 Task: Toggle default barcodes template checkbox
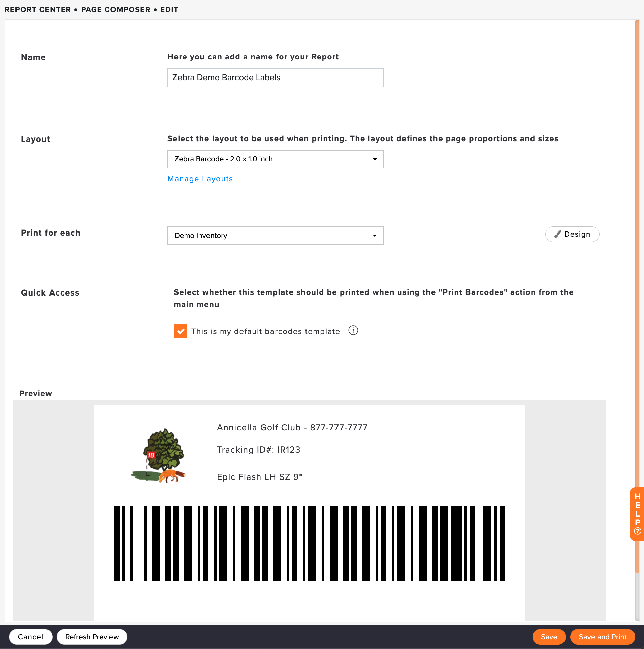[x=181, y=331]
